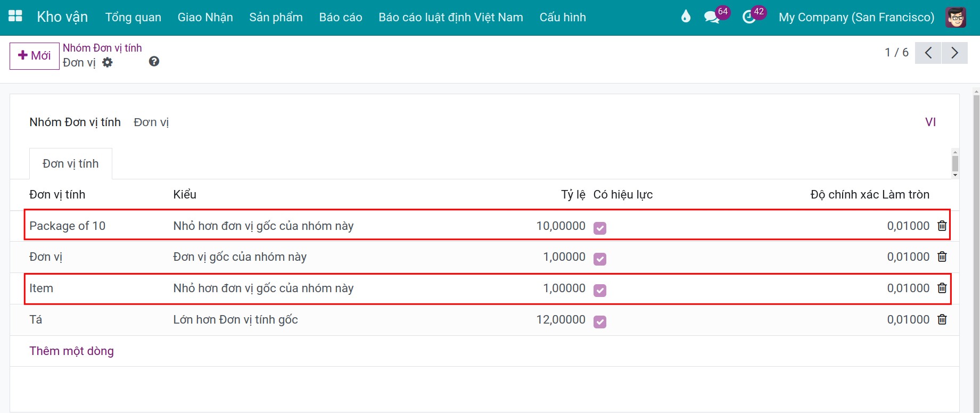The width and height of the screenshot is (980, 413).
Task: Open the main apps grid menu
Action: point(15,16)
